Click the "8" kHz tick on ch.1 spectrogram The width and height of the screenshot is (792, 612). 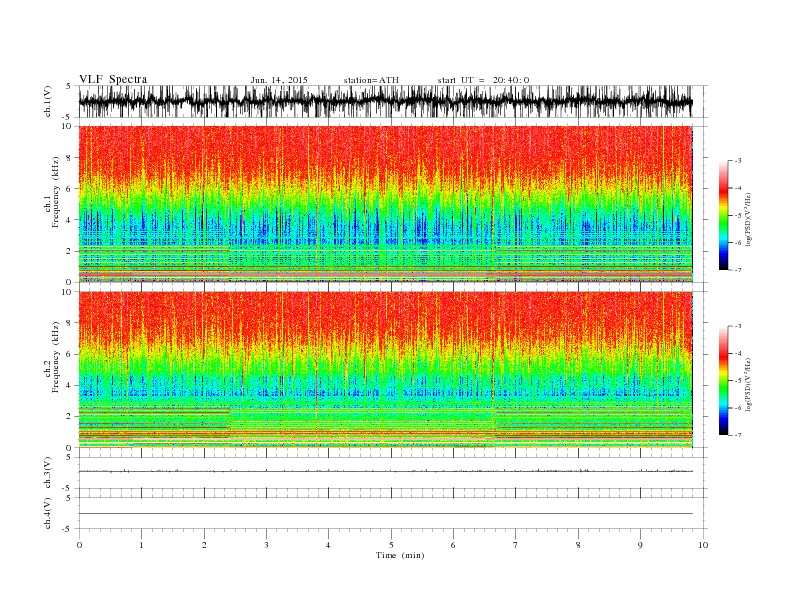(69, 158)
